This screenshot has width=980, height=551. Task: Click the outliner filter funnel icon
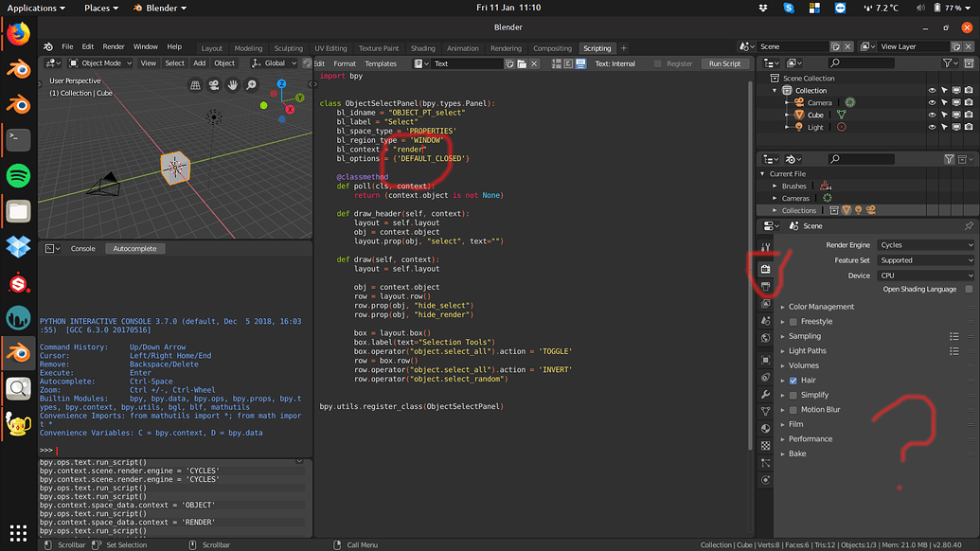947,63
